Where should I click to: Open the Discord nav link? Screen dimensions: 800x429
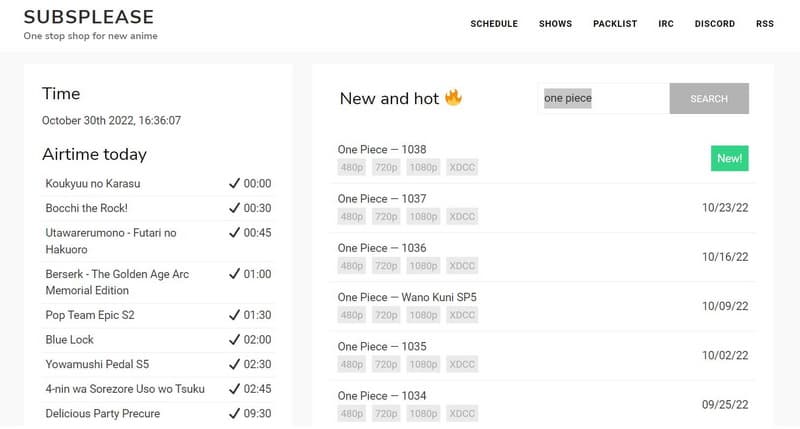715,24
